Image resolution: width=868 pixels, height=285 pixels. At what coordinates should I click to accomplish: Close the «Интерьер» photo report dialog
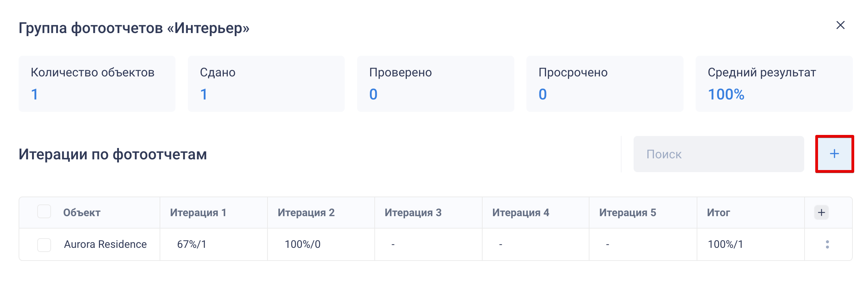pyautogui.click(x=840, y=25)
